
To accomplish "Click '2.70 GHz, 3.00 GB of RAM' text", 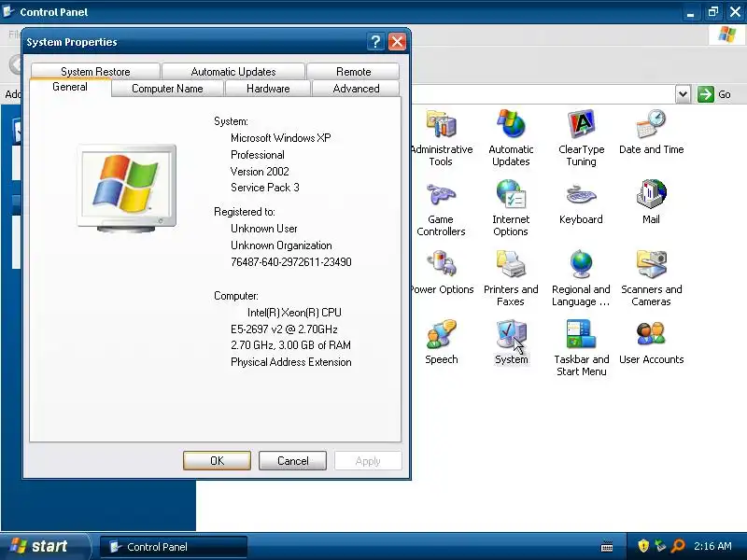I will 290,345.
